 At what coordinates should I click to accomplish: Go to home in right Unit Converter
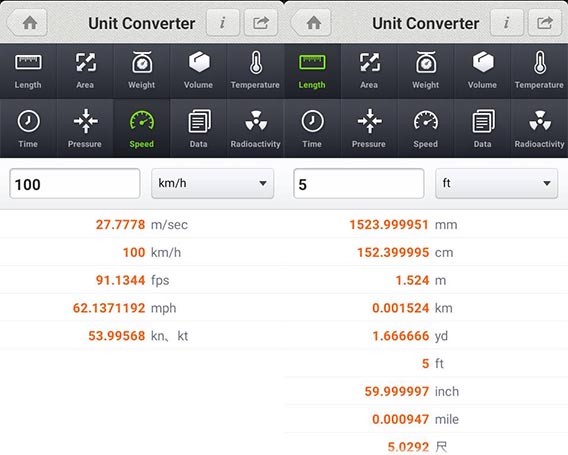tap(312, 23)
